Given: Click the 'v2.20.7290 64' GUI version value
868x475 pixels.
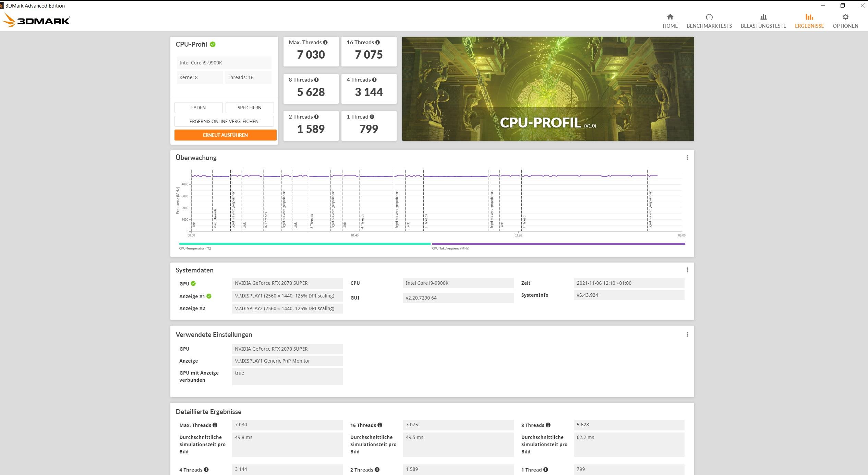Looking at the screenshot, I should click(x=458, y=298).
